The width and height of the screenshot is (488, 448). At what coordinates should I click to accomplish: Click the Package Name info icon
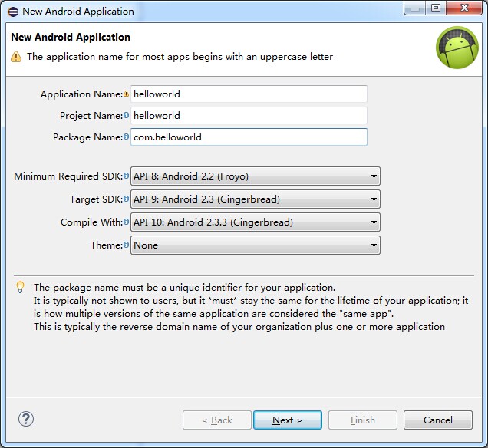coord(126,137)
